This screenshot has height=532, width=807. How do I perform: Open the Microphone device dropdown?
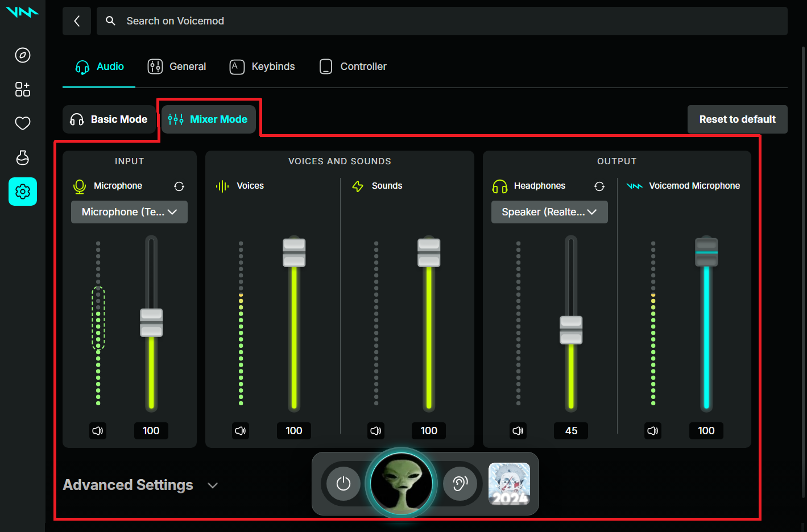coord(129,211)
